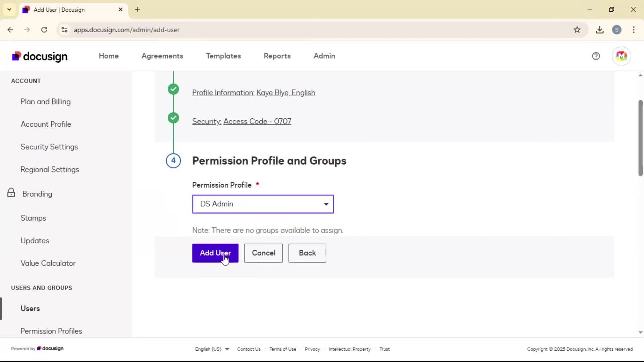644x362 pixels.
Task: Open the Admin menu
Action: [x=324, y=56]
